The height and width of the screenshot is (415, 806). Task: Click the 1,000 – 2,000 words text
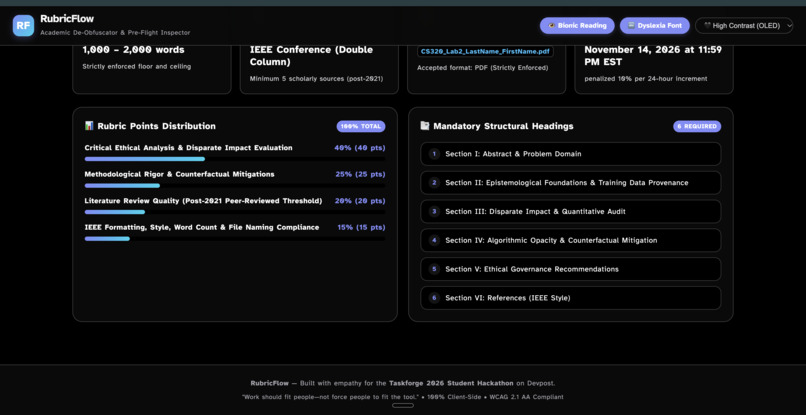pos(134,50)
